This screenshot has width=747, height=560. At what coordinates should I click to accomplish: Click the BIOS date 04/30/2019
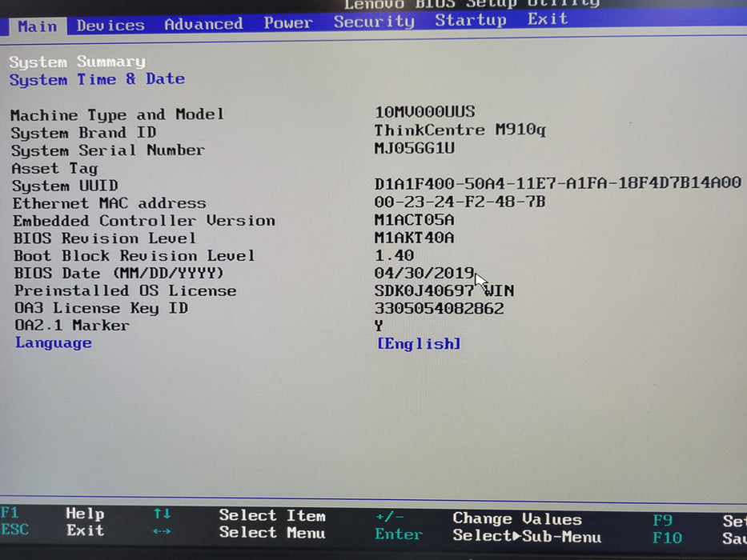(x=424, y=274)
